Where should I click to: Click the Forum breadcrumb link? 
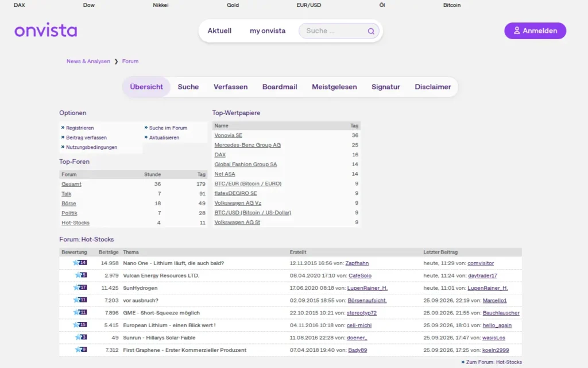coord(130,61)
